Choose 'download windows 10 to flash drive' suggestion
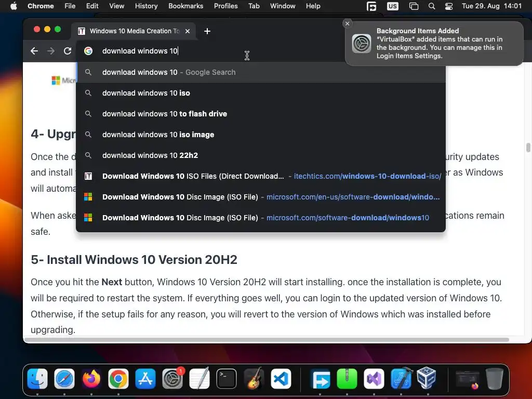532x399 pixels. [261, 114]
